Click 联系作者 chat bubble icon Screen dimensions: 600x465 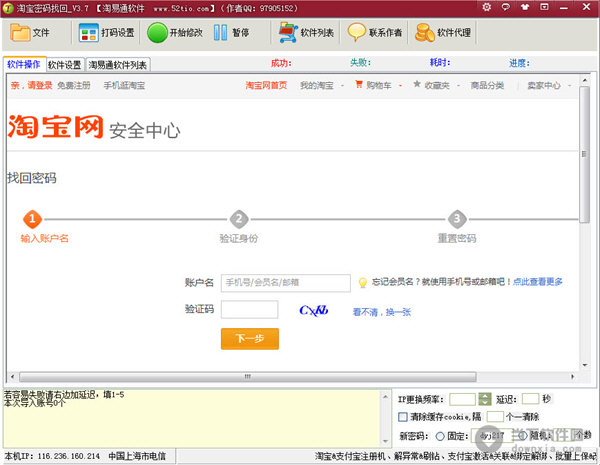pos(357,33)
